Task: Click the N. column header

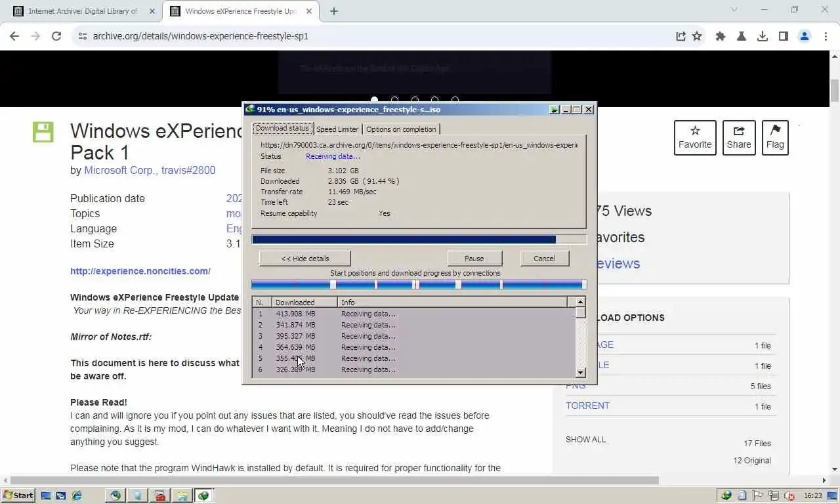Action: tap(262, 303)
